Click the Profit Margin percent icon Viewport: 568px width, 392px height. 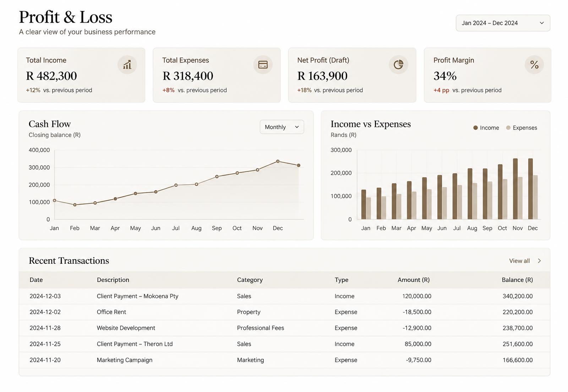[x=534, y=65]
